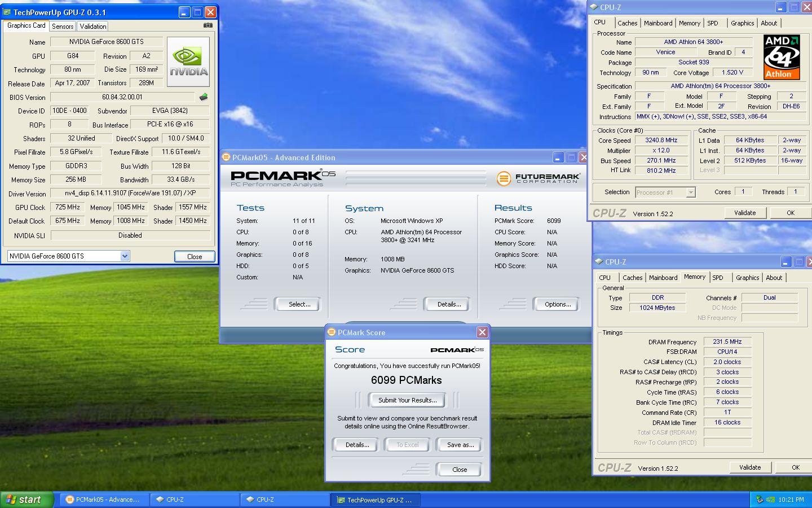
Task: Click the PCMark05 title bar icon
Action: coord(226,157)
